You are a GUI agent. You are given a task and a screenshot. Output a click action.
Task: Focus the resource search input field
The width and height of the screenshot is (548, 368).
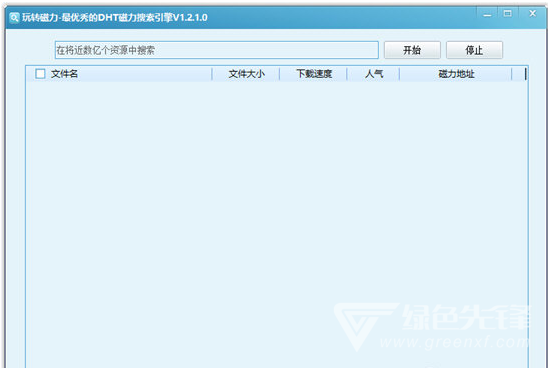click(216, 50)
